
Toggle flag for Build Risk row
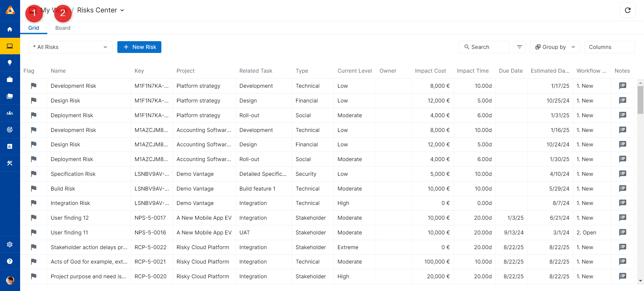tap(34, 189)
